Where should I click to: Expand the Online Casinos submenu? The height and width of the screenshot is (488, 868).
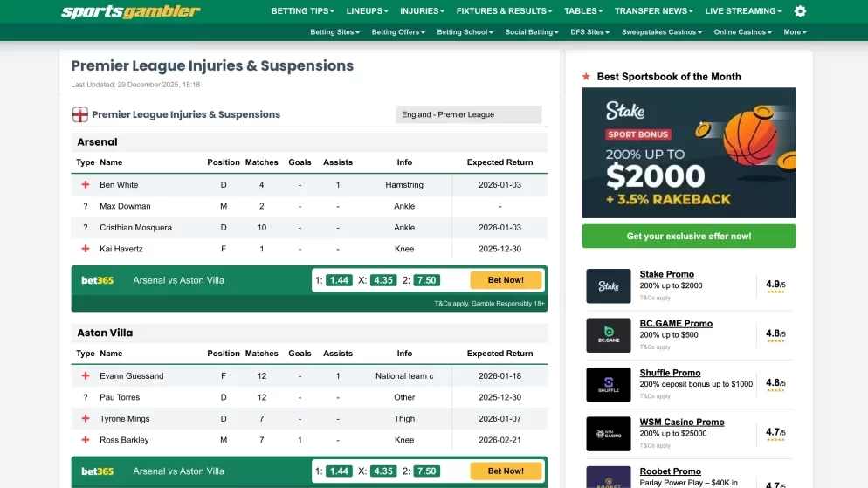[x=742, y=32]
